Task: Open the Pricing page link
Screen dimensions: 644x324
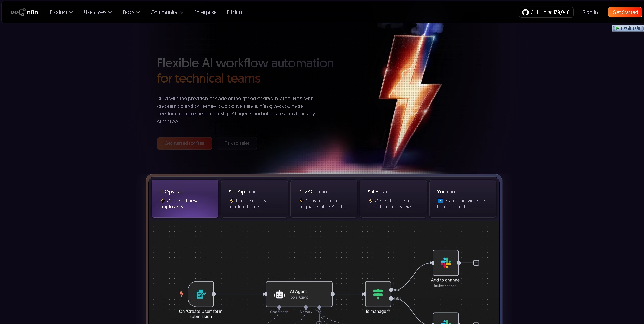Action: 234,12
